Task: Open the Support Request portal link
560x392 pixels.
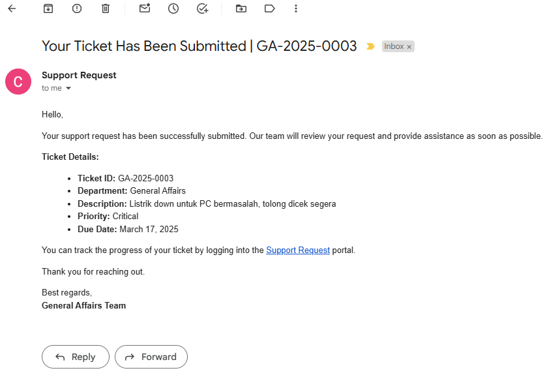Action: pos(298,250)
